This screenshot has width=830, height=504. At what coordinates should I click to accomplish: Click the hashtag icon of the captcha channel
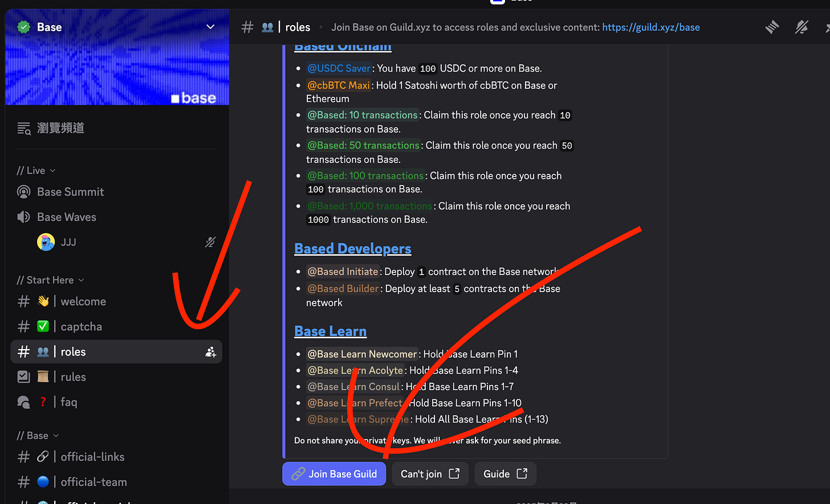click(23, 326)
